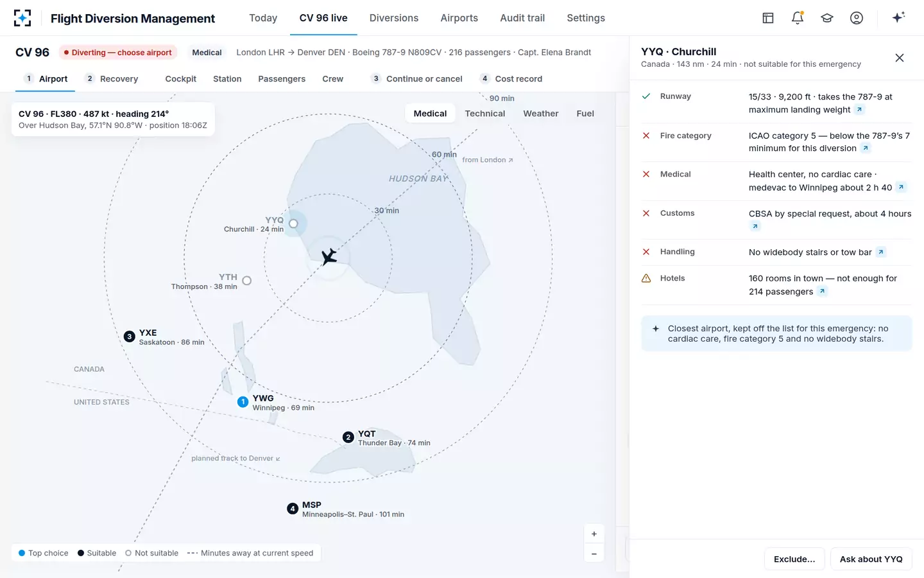Open the Diversions tab
Screen dimensions: 924x578
[394, 18]
